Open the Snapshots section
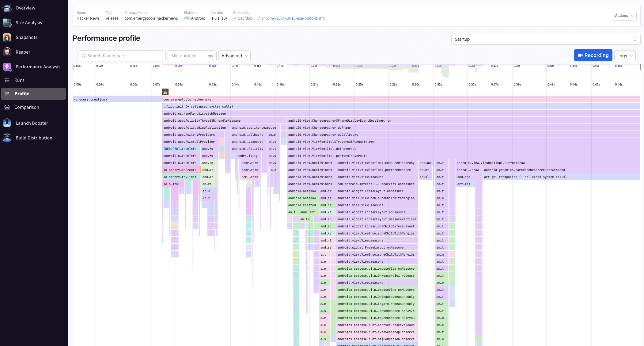This screenshot has height=346, width=644. click(x=27, y=37)
